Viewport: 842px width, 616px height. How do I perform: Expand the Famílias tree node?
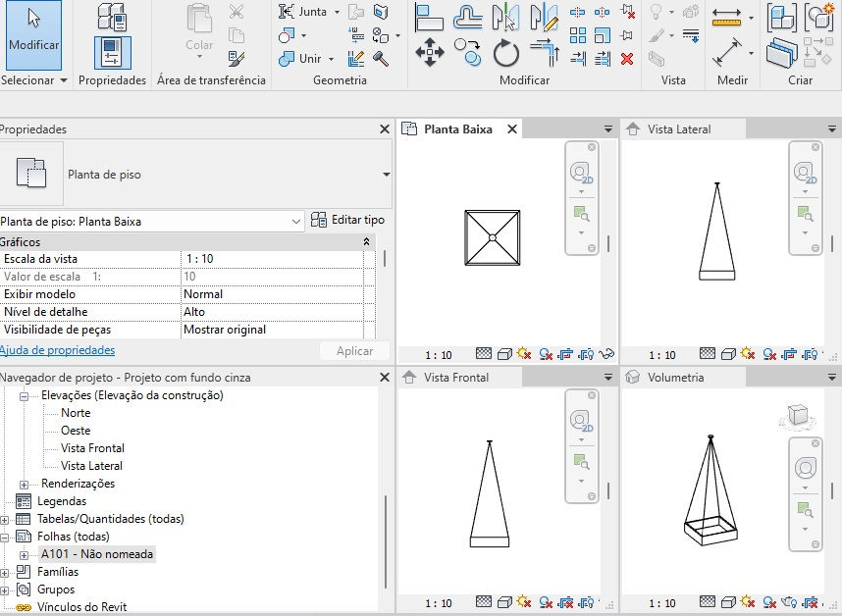(4, 573)
